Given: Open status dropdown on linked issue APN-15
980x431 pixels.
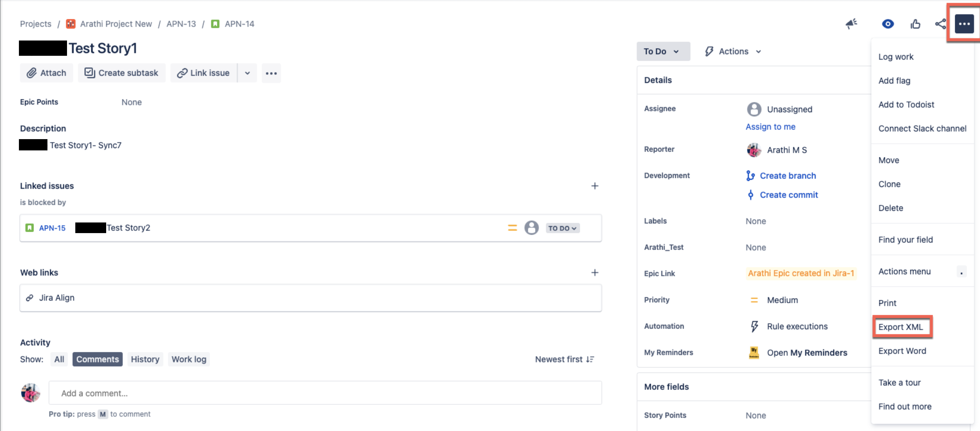Looking at the screenshot, I should click(x=562, y=228).
